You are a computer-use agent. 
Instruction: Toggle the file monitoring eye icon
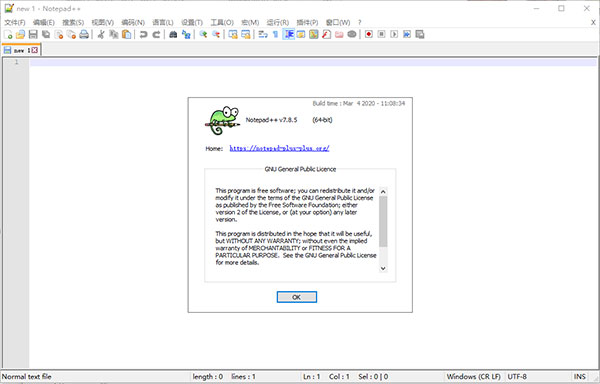352,35
